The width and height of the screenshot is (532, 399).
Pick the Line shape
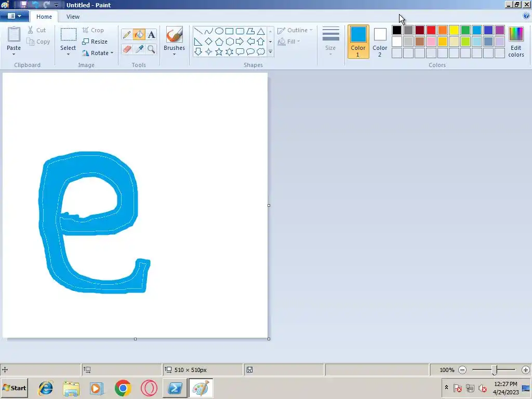click(x=198, y=31)
